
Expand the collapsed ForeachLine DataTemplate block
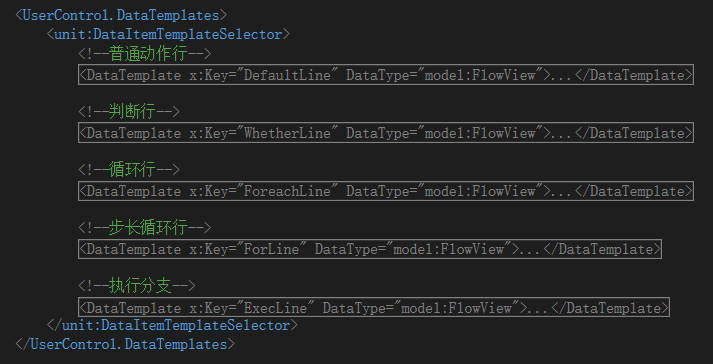pos(386,191)
